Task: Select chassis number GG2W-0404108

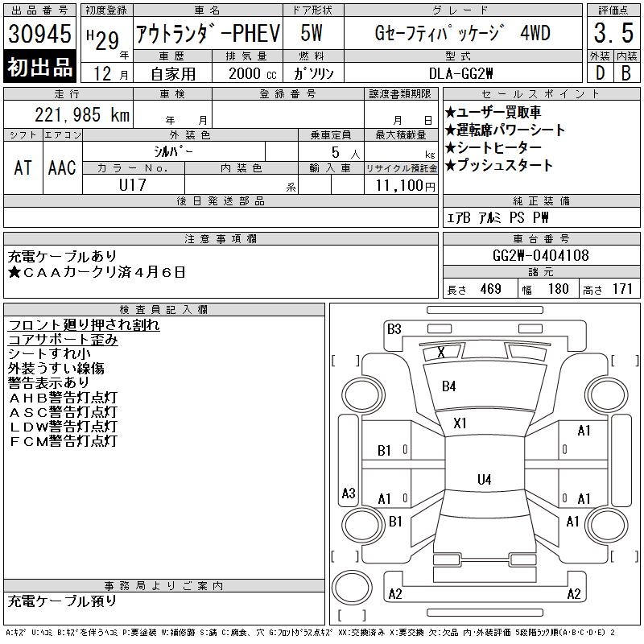Action: (x=540, y=256)
